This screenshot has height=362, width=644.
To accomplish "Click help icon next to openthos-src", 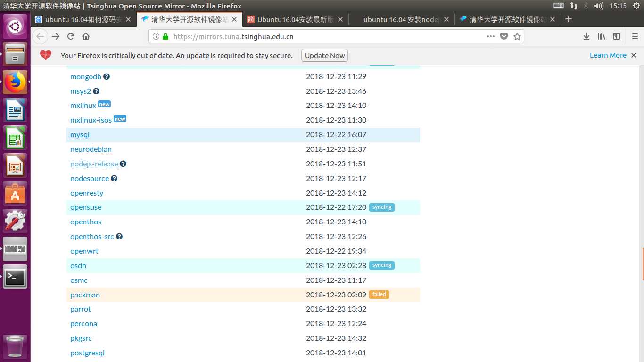I will 119,236.
